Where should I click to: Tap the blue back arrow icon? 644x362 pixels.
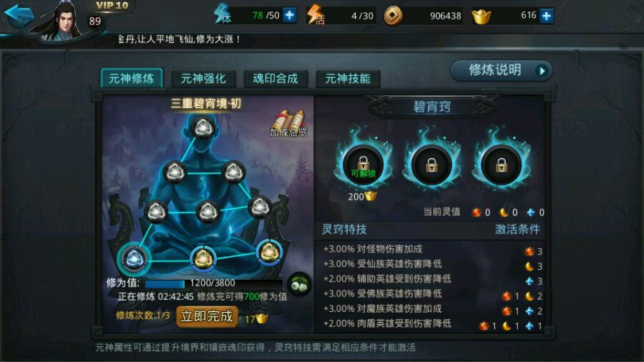pos(19,16)
